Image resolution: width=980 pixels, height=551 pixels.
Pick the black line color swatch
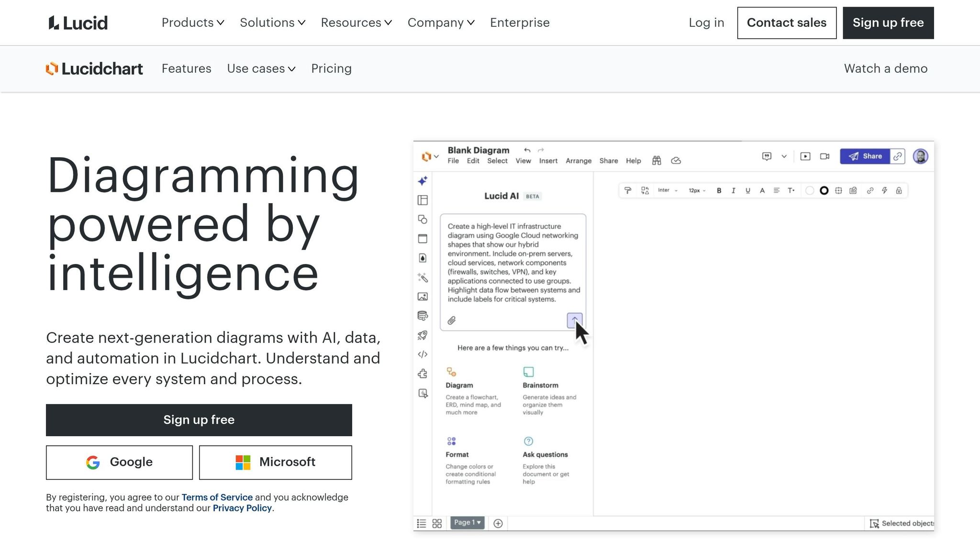pyautogui.click(x=824, y=190)
